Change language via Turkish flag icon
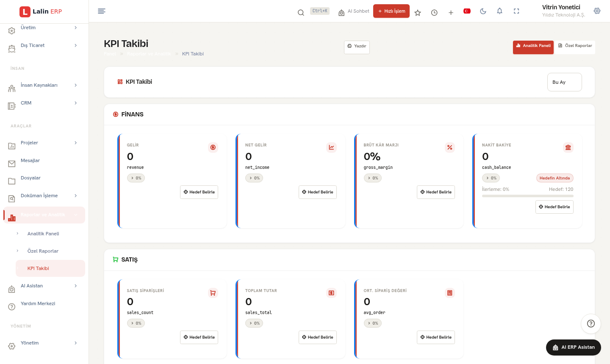Image resolution: width=610 pixels, height=364 pixels. [x=467, y=11]
